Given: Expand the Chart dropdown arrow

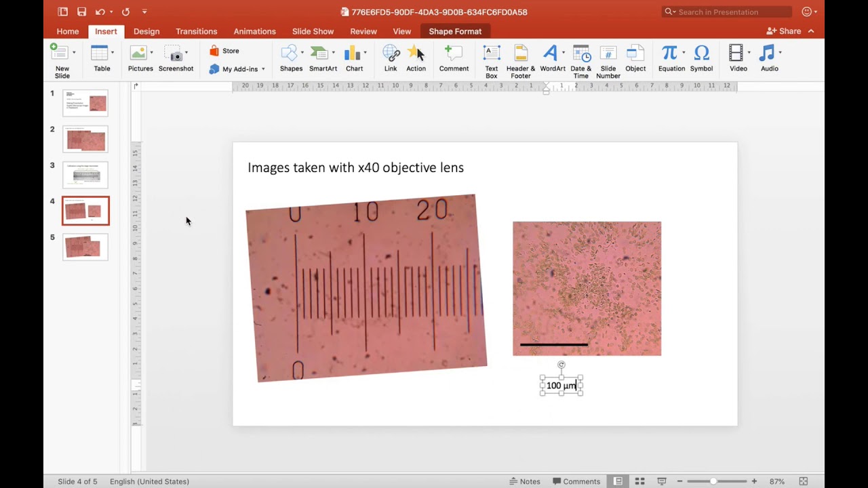Looking at the screenshot, I should 365,52.
